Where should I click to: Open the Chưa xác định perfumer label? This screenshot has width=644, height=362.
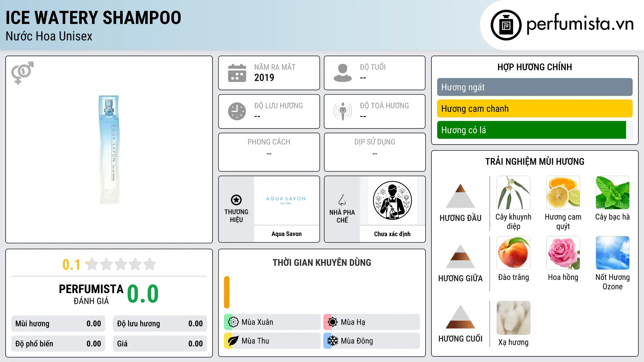tap(392, 234)
